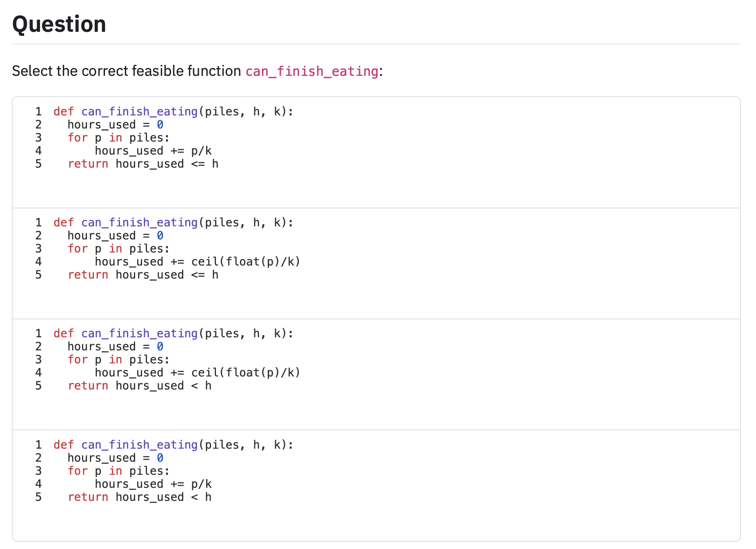Click 'return hours_used <= h' in second option
The height and width of the screenshot is (549, 756).
tap(143, 275)
